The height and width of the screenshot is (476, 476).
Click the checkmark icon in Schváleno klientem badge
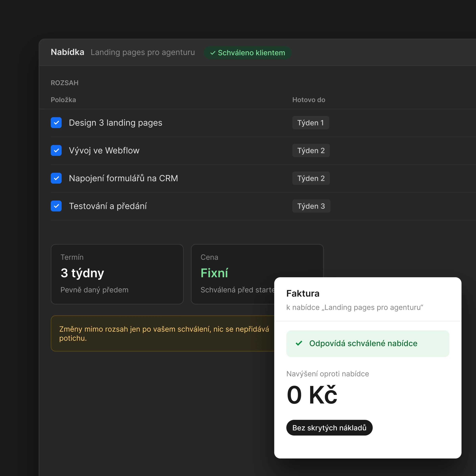(x=213, y=53)
